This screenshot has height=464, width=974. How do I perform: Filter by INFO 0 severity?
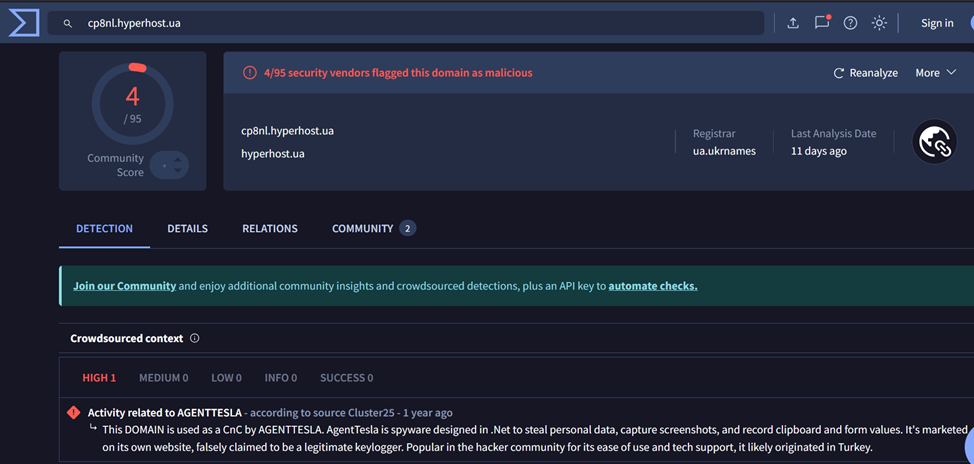281,378
